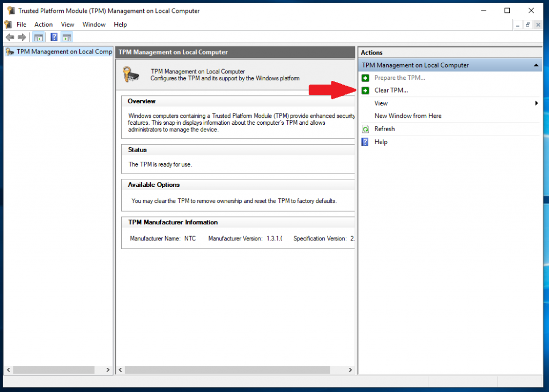Click the 'Configures the TPM and its support' description
Image resolution: width=549 pixels, height=392 pixels.
click(x=225, y=78)
